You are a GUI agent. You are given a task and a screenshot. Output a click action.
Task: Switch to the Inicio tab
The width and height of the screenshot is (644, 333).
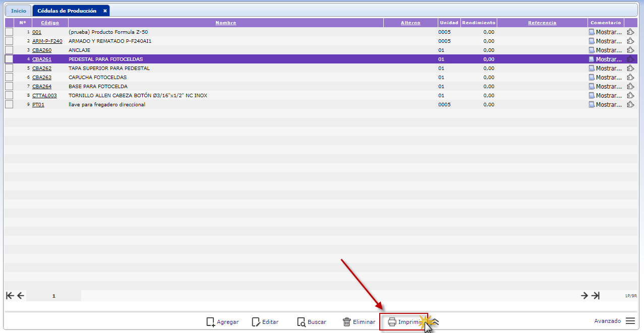[18, 11]
